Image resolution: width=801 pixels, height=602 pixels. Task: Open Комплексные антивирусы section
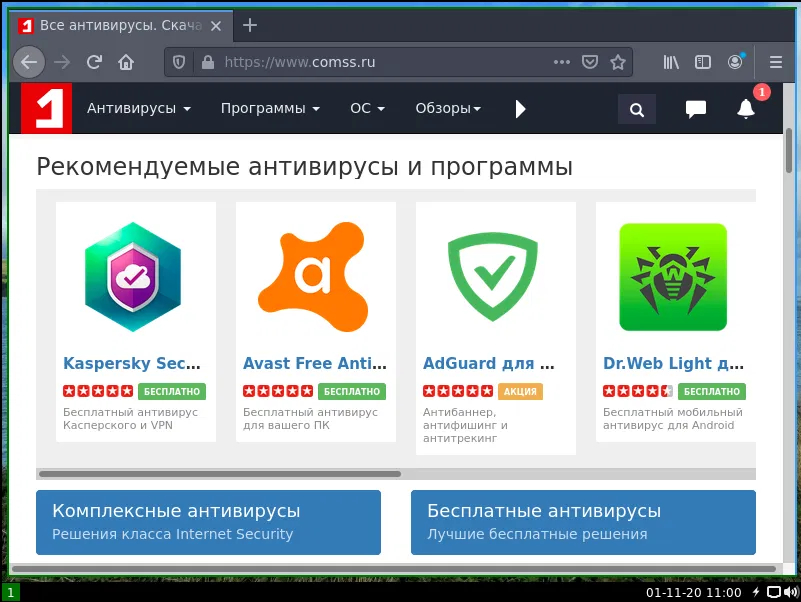[x=208, y=522]
